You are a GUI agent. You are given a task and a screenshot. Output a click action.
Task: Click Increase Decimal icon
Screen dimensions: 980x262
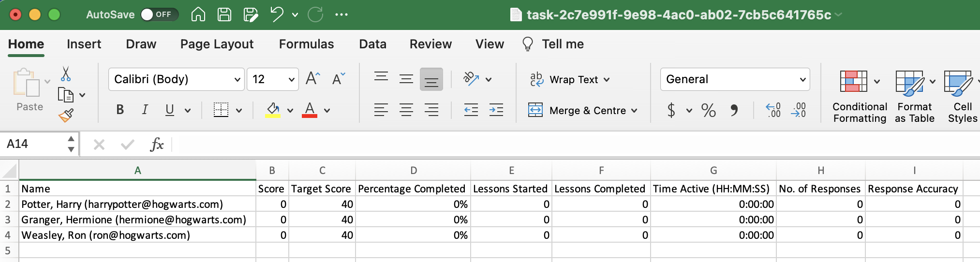coord(773,110)
